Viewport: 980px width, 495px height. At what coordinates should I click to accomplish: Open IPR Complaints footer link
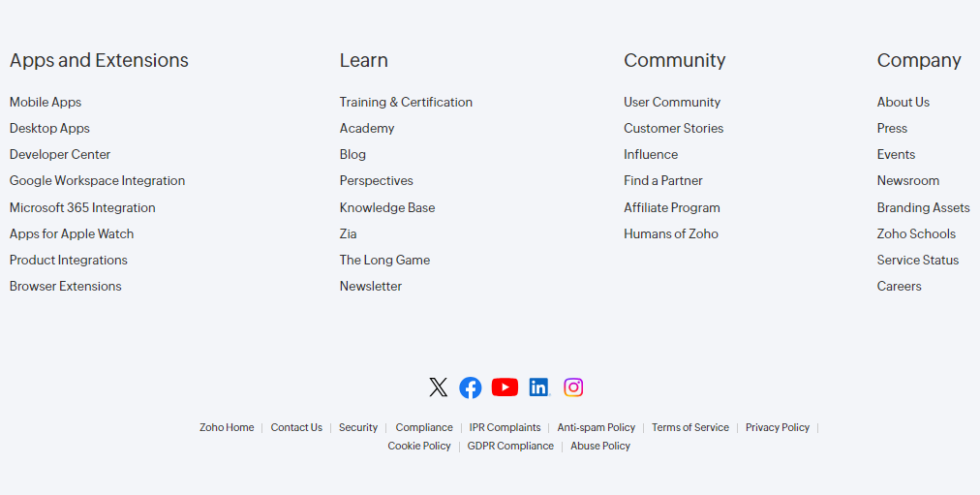pyautogui.click(x=505, y=427)
